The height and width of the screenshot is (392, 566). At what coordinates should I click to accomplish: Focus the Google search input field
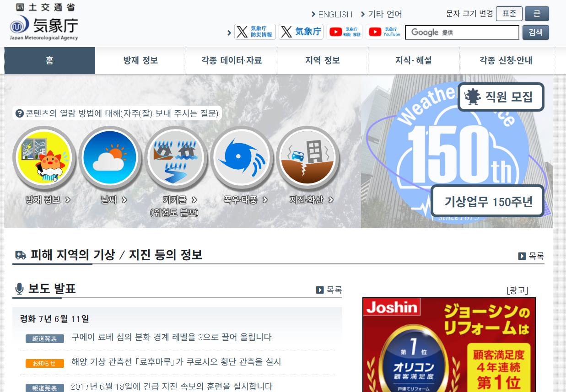tap(462, 32)
